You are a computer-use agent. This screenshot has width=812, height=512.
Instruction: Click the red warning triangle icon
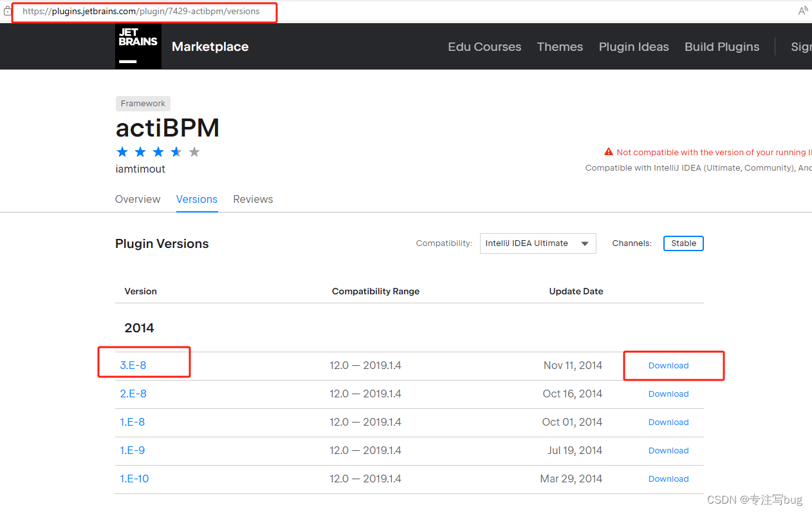pyautogui.click(x=609, y=152)
